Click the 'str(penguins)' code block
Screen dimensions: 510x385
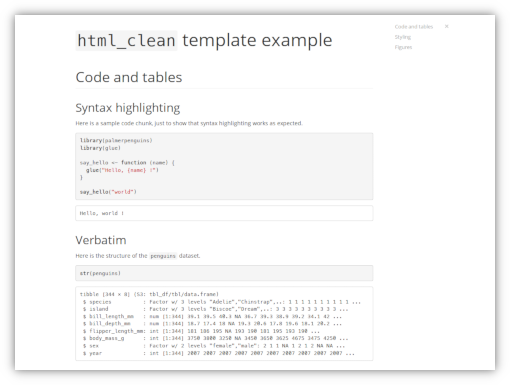point(224,273)
